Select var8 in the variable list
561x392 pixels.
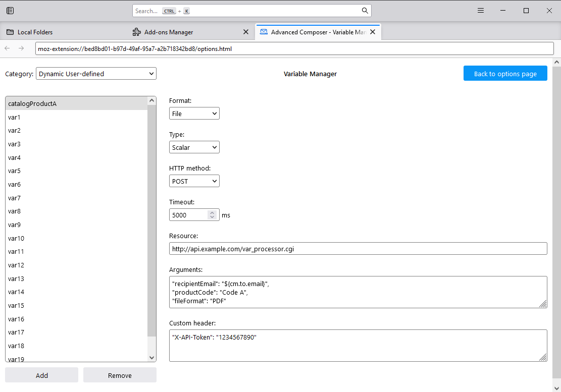tap(76, 211)
